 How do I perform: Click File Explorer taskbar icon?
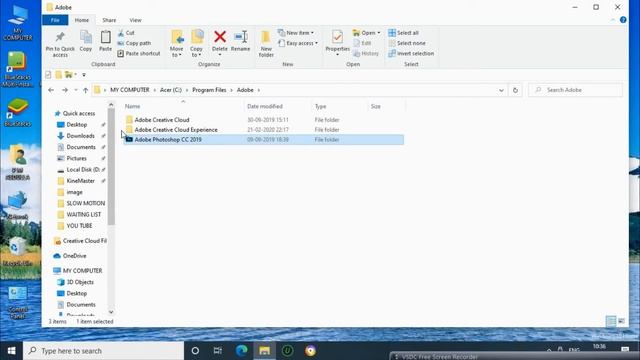264,351
